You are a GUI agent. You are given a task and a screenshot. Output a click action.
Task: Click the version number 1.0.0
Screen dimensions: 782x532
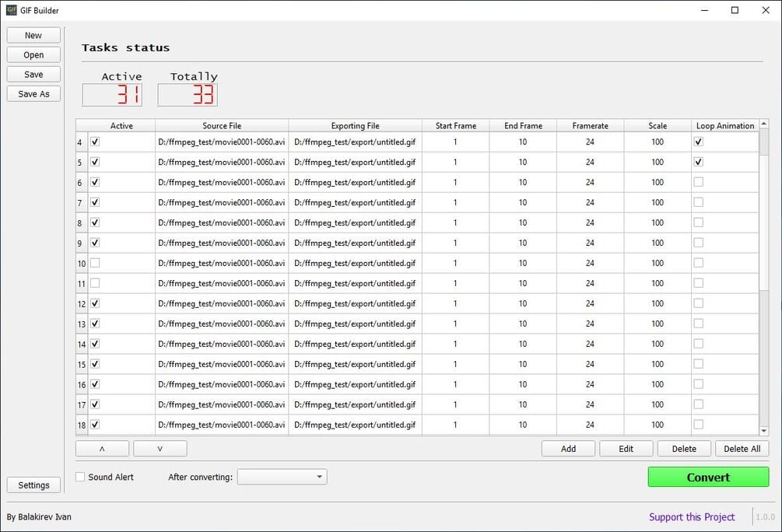click(x=765, y=517)
